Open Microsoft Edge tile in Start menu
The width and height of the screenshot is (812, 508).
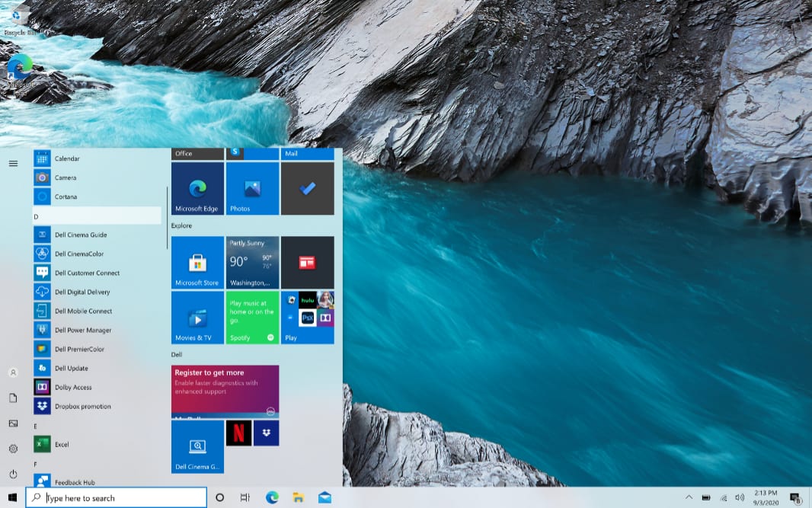(197, 188)
